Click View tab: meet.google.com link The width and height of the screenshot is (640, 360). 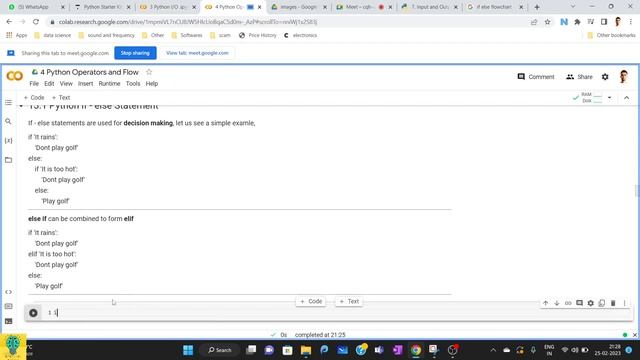(x=197, y=53)
